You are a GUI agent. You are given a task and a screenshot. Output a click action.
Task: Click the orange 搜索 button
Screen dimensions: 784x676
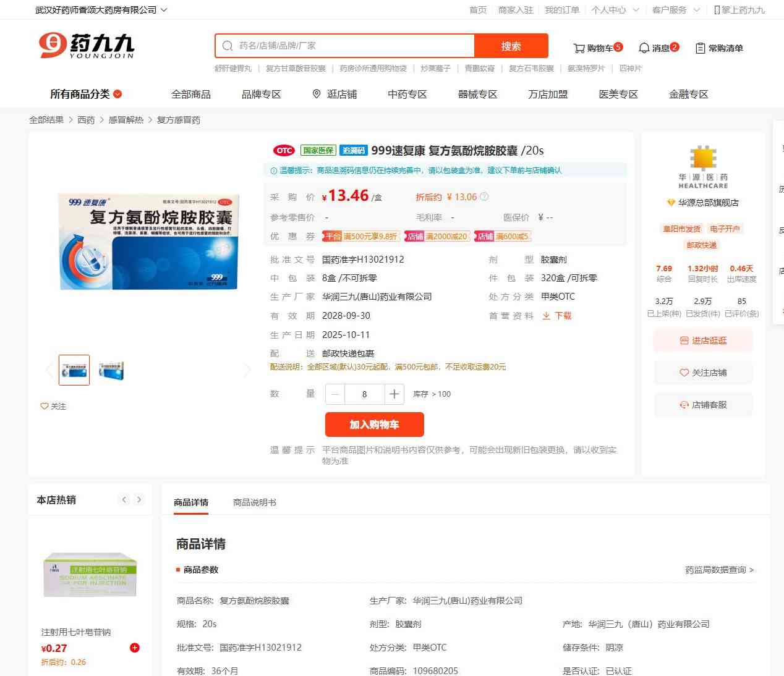coord(511,46)
